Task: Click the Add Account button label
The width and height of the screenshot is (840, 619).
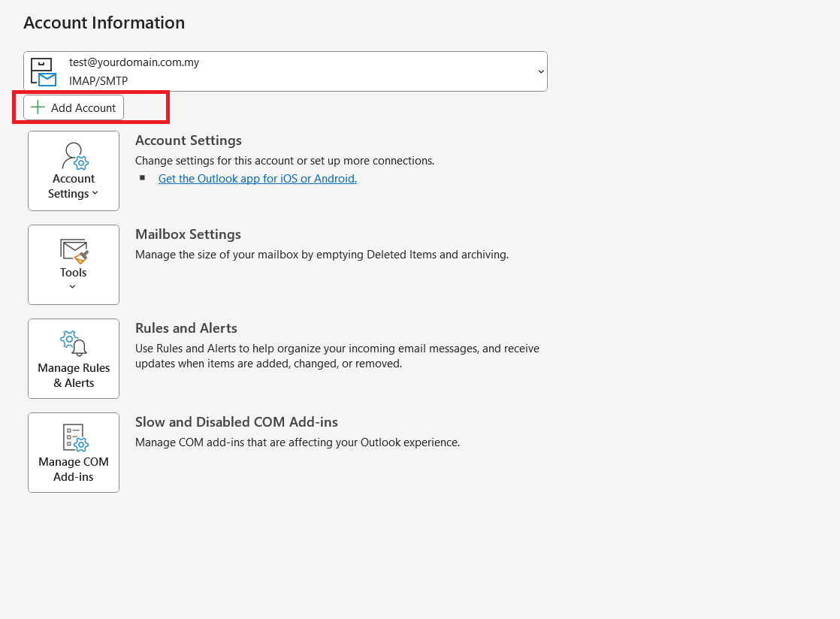Action: 83,107
